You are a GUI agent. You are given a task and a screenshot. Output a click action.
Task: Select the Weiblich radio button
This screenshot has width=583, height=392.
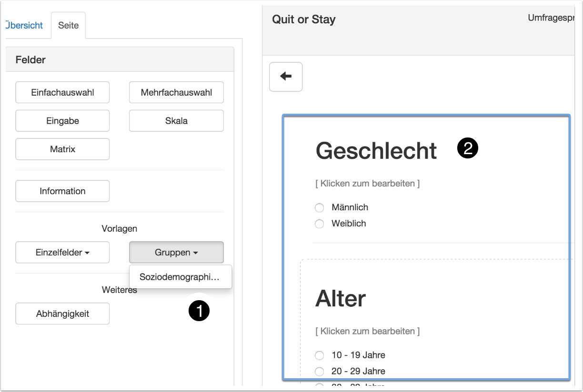pyautogui.click(x=320, y=224)
